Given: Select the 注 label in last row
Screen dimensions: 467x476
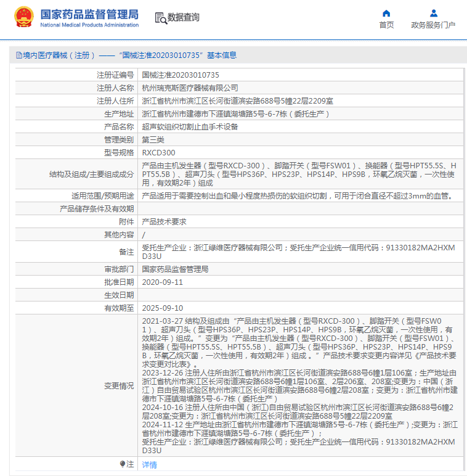Looking at the screenshot, I should tap(130, 464).
